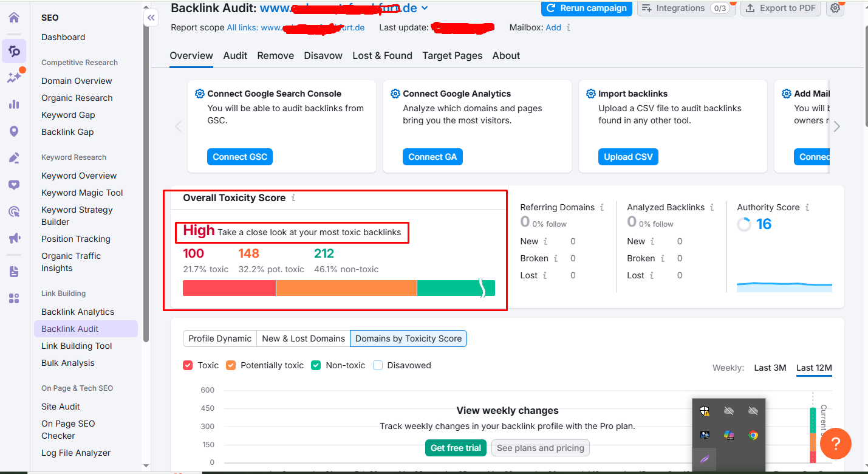Image resolution: width=868 pixels, height=474 pixels.
Task: Click the location pin icon in left rail
Action: (13, 131)
